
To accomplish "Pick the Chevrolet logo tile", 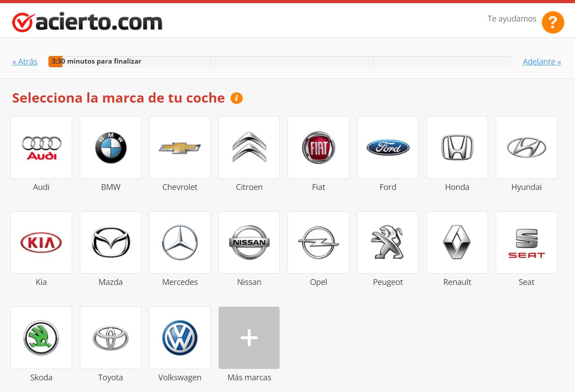I will tap(180, 147).
